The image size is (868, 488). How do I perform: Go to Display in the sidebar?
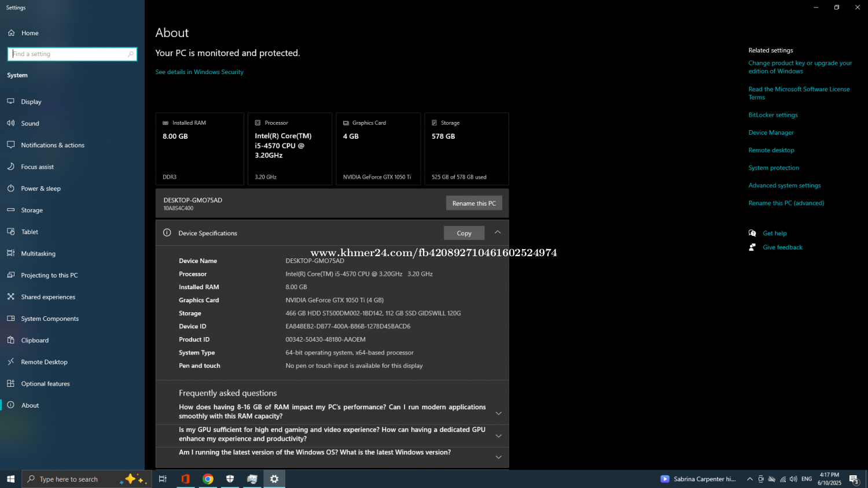(x=31, y=102)
